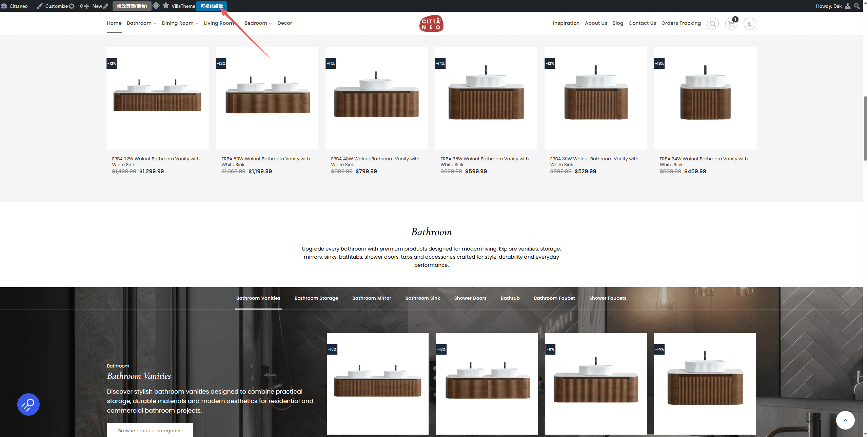This screenshot has width=868, height=437.
Task: Click the VillaTheme star icon
Action: [x=166, y=6]
